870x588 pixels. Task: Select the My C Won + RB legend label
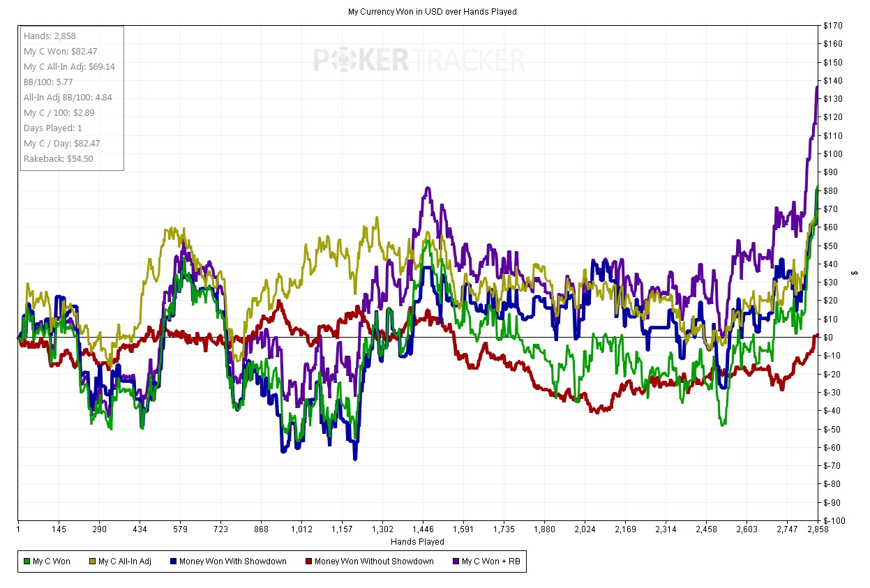pos(490,561)
